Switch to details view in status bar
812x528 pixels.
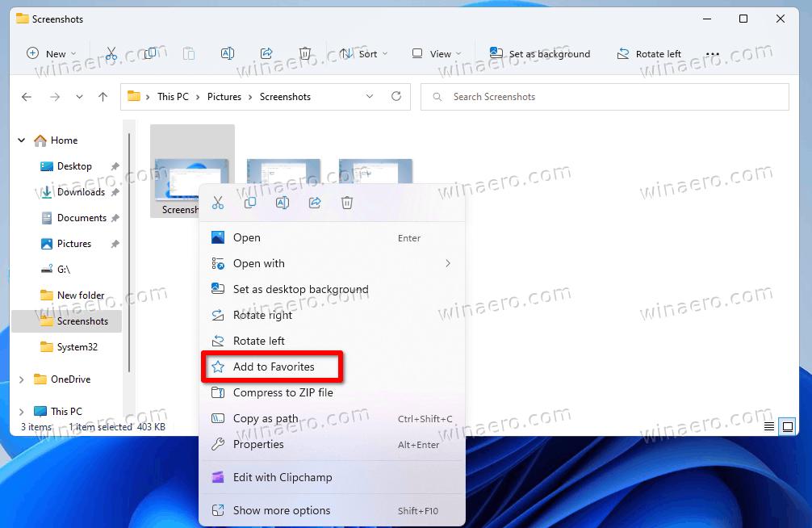[x=769, y=426]
